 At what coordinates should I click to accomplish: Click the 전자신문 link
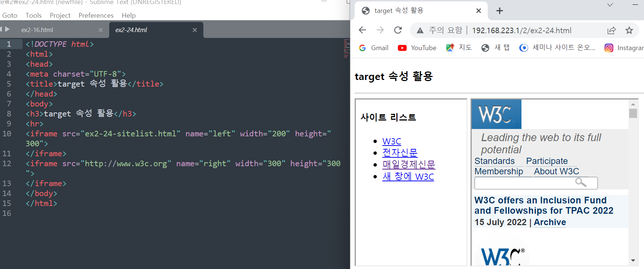400,153
